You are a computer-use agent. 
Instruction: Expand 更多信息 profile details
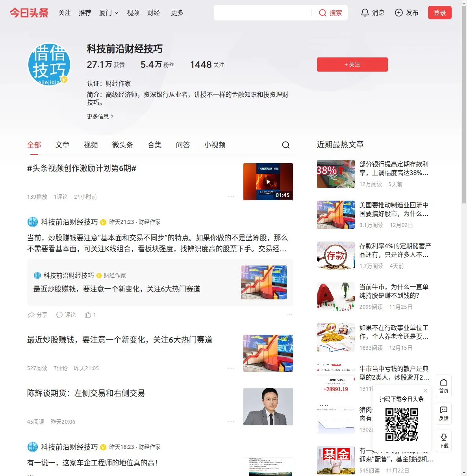pos(100,116)
